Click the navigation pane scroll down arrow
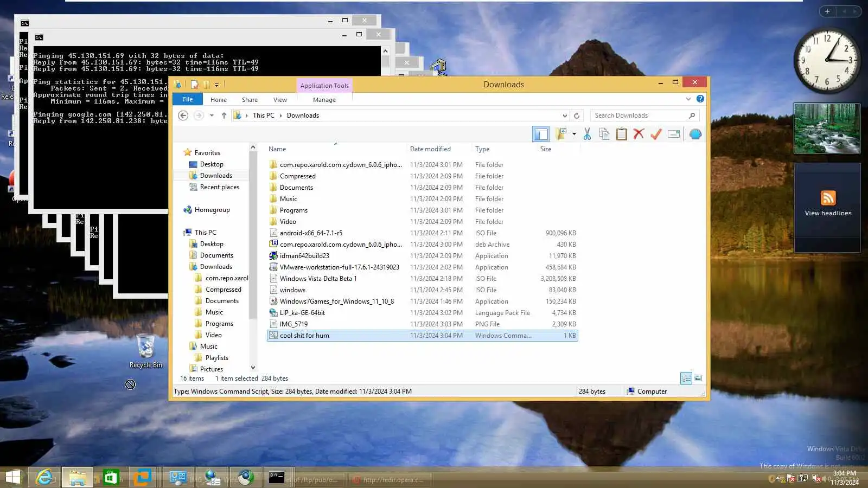 pyautogui.click(x=253, y=368)
